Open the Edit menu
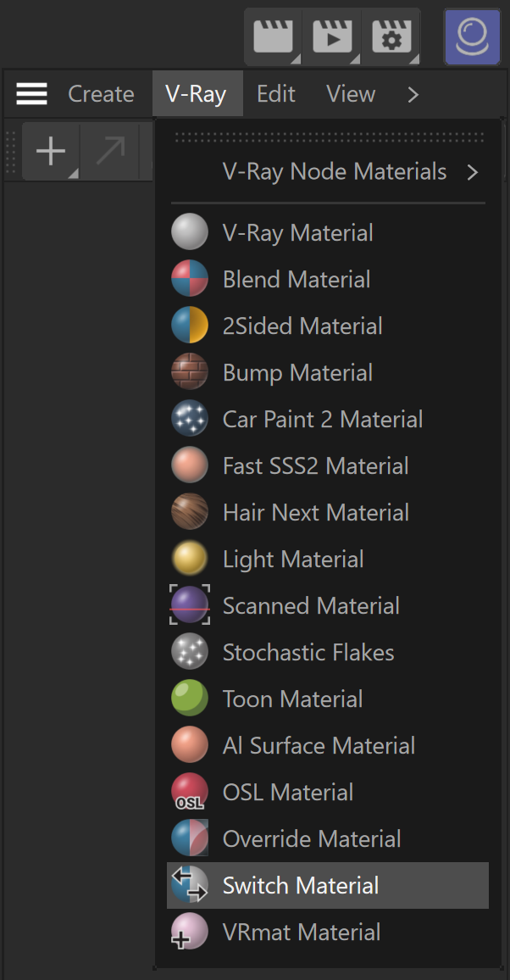Image resolution: width=510 pixels, height=980 pixels. (x=276, y=94)
